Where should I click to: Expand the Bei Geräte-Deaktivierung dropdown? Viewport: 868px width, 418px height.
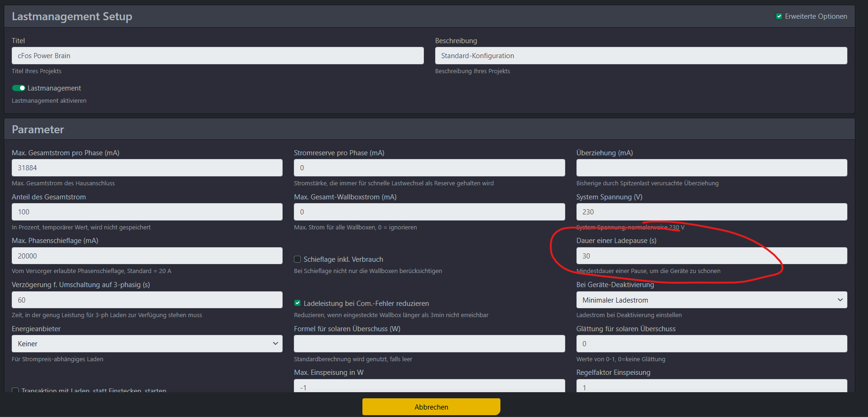(711, 300)
